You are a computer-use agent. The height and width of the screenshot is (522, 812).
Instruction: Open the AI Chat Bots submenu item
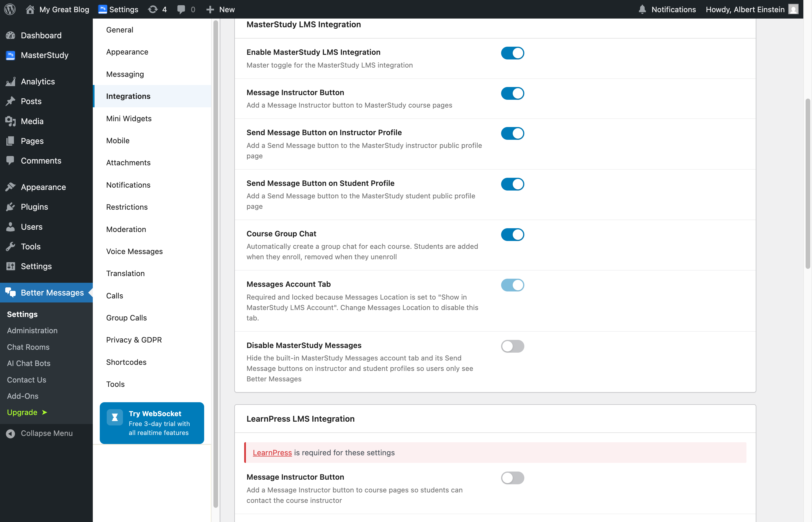(29, 363)
